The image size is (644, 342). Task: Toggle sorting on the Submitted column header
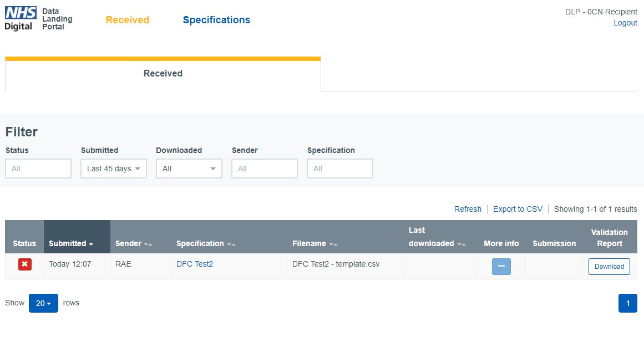(x=77, y=237)
